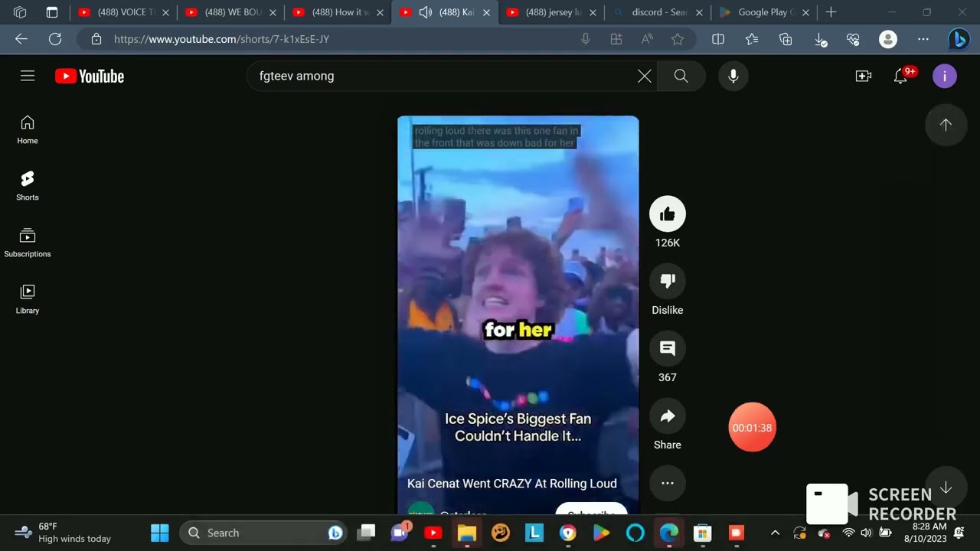Share the short with arrow icon

point(668,416)
